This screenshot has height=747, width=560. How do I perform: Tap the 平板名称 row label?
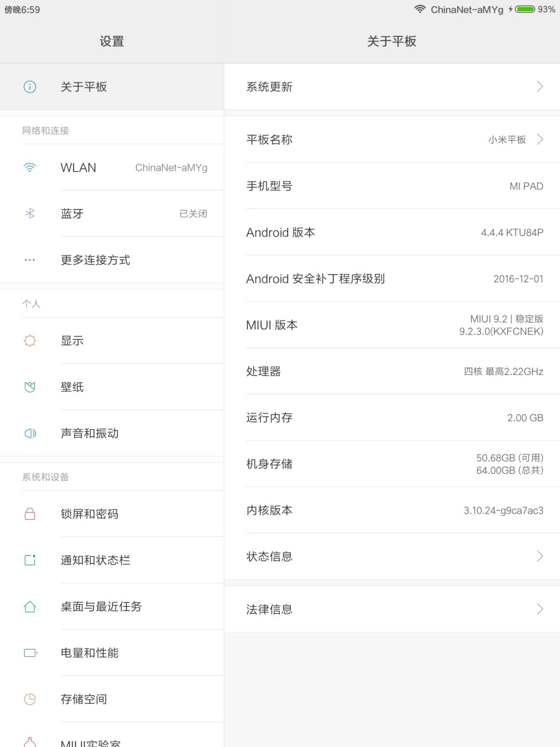click(x=269, y=140)
